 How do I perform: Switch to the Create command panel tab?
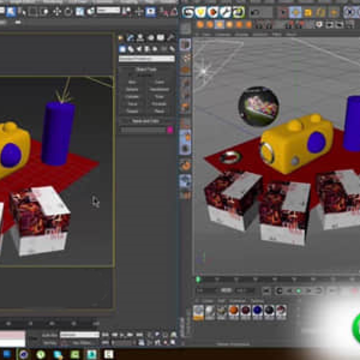[122, 38]
